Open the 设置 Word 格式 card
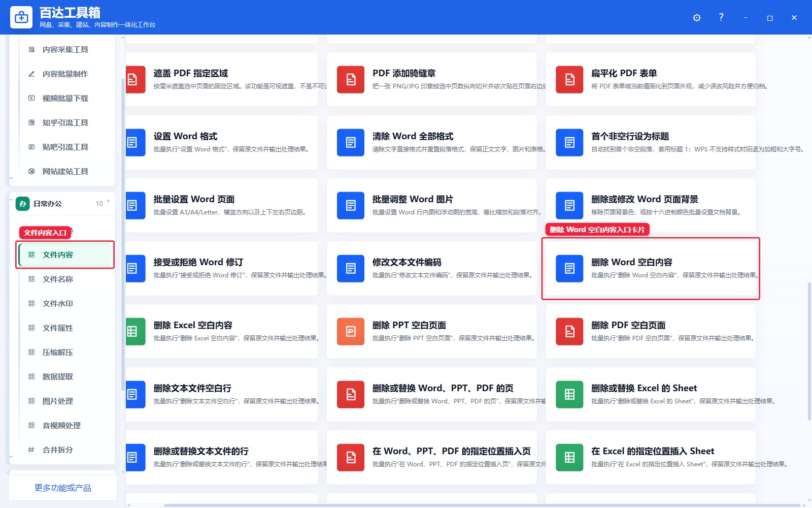The image size is (812, 508). 222,142
